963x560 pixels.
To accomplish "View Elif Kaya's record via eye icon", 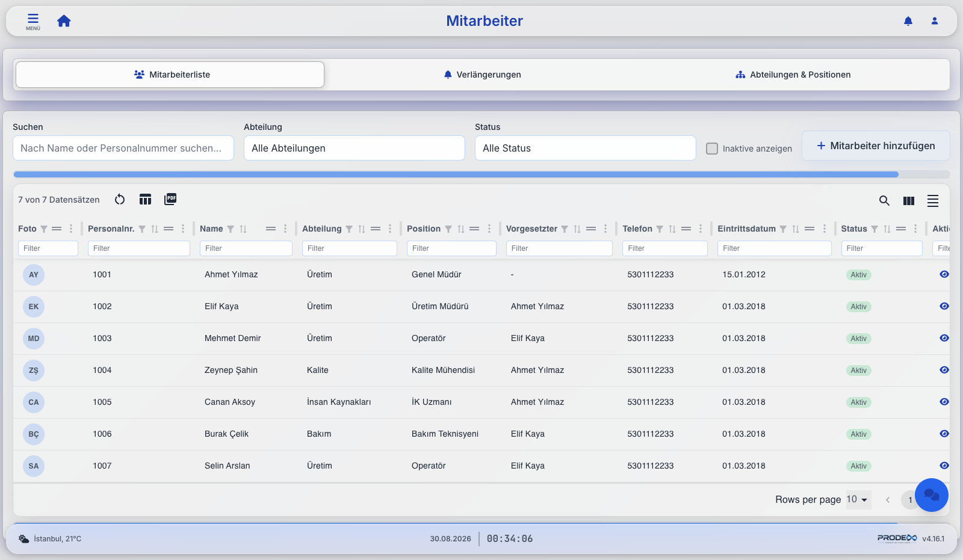I will 944,306.
